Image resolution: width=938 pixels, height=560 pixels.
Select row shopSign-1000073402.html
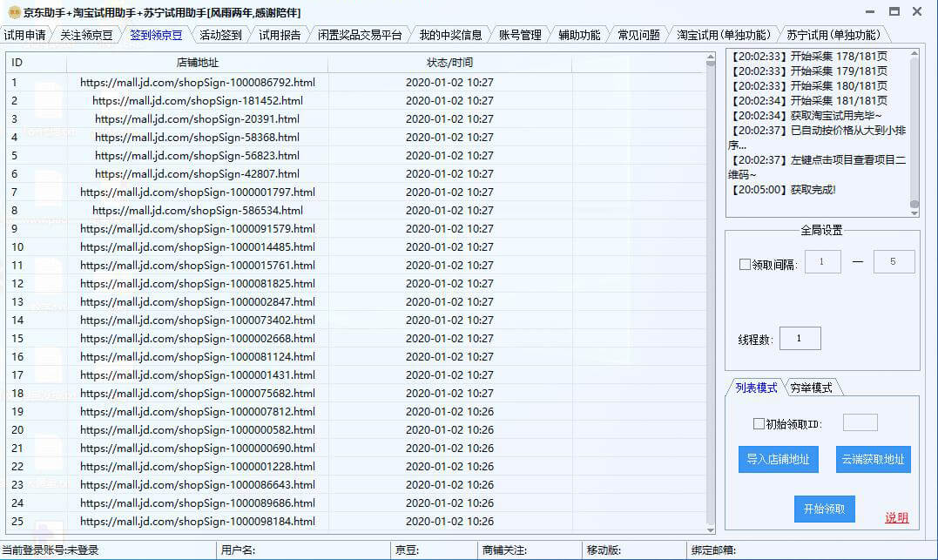point(355,320)
